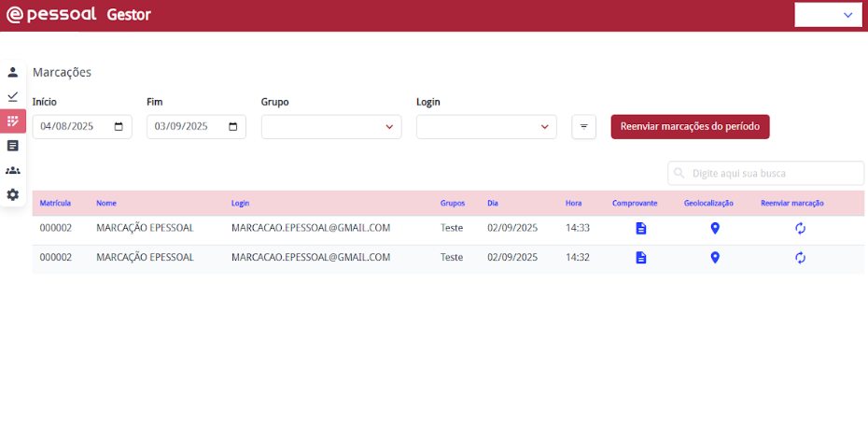Resend the 14:32 marcação via refresh icon

point(800,258)
